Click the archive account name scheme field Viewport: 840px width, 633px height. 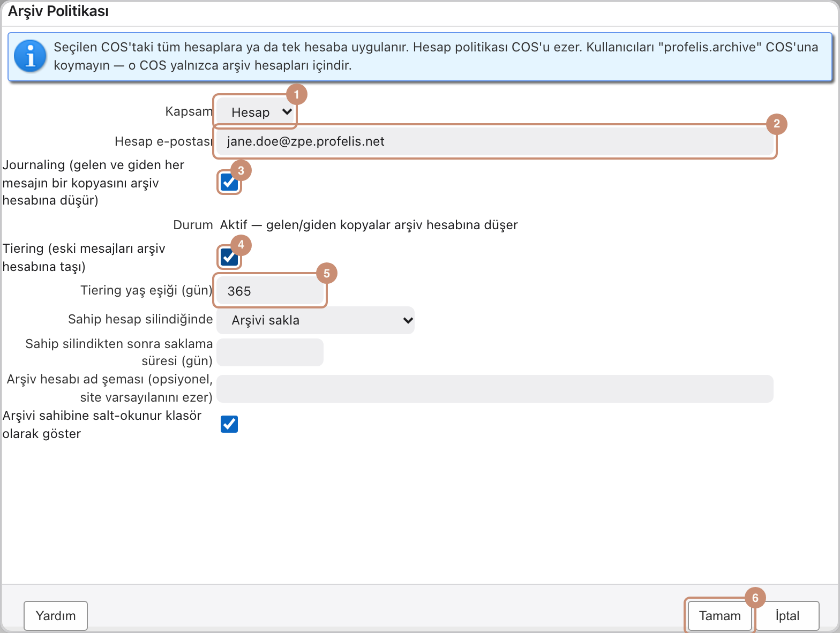(x=495, y=389)
